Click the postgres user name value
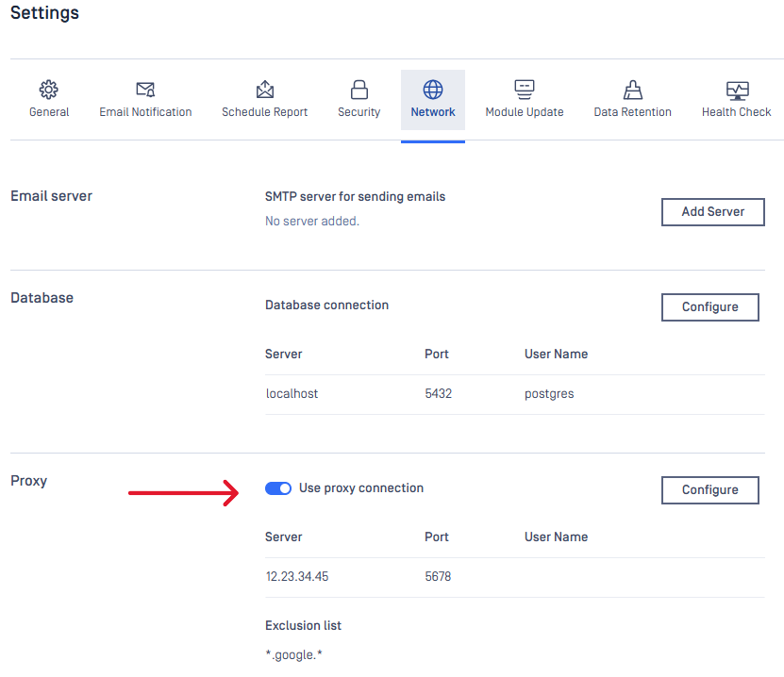The width and height of the screenshot is (784, 677). tap(549, 394)
